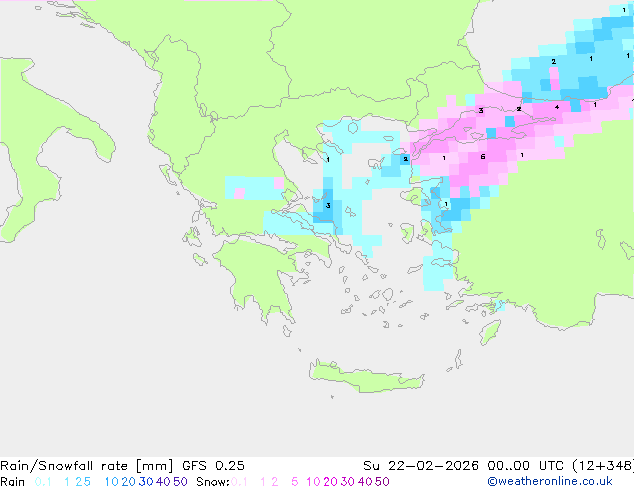Screen dimensions: 634x490
Task: Pick the rain legend value 10
Action: [111, 482]
